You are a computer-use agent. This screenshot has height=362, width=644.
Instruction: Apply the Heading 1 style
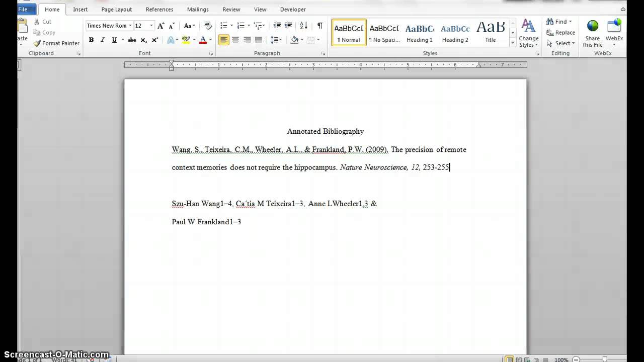[x=420, y=33]
